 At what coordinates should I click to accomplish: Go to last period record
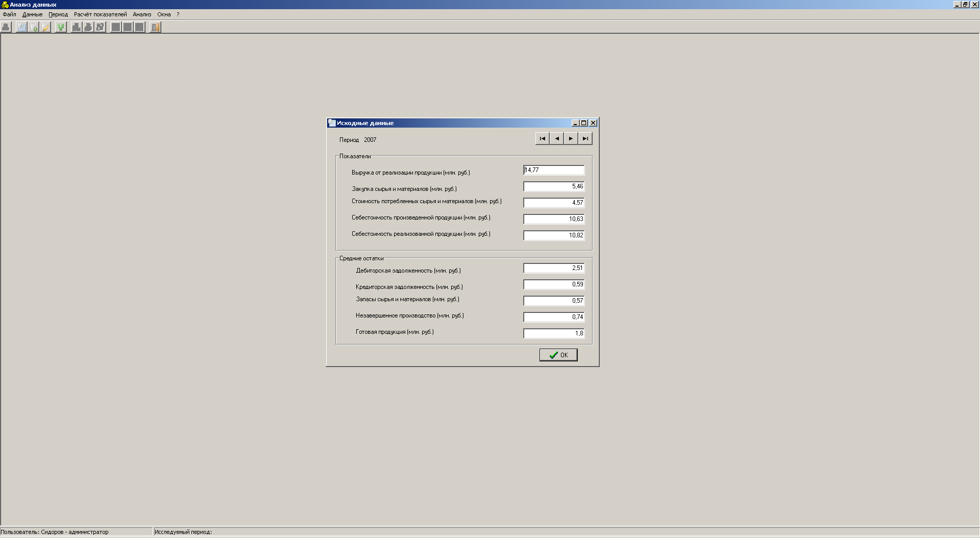(585, 138)
